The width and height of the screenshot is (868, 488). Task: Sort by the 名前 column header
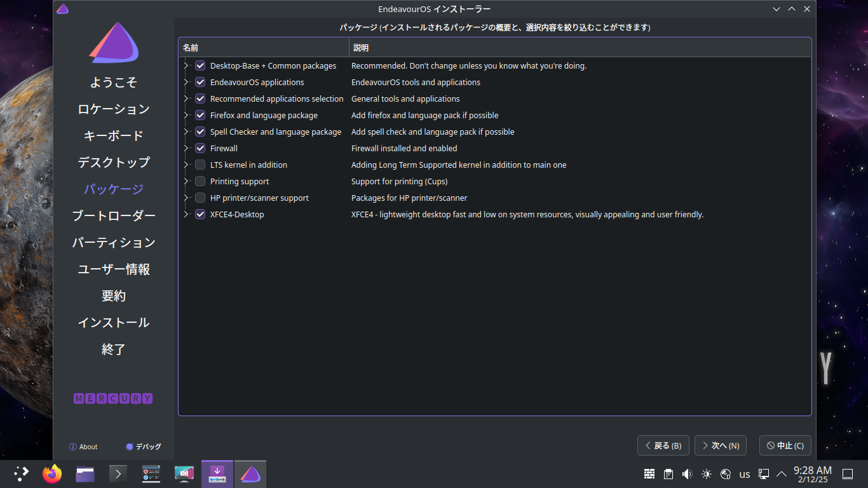tap(264, 48)
